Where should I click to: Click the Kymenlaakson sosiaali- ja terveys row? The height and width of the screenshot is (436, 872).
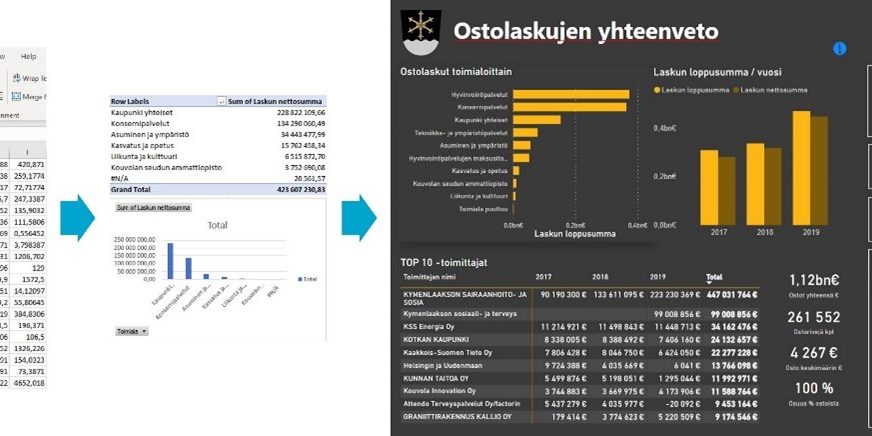pos(580,314)
